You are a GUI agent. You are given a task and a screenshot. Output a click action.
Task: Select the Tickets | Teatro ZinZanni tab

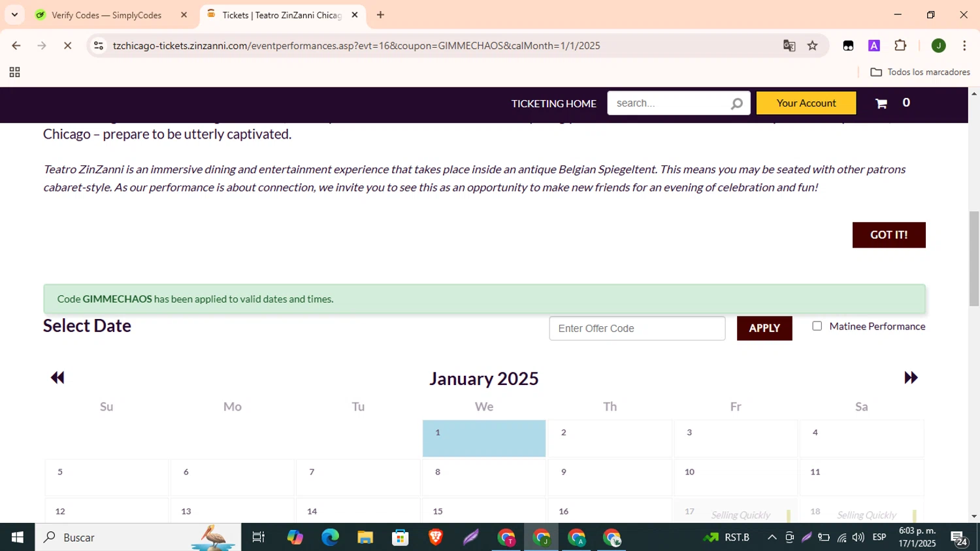283,15
